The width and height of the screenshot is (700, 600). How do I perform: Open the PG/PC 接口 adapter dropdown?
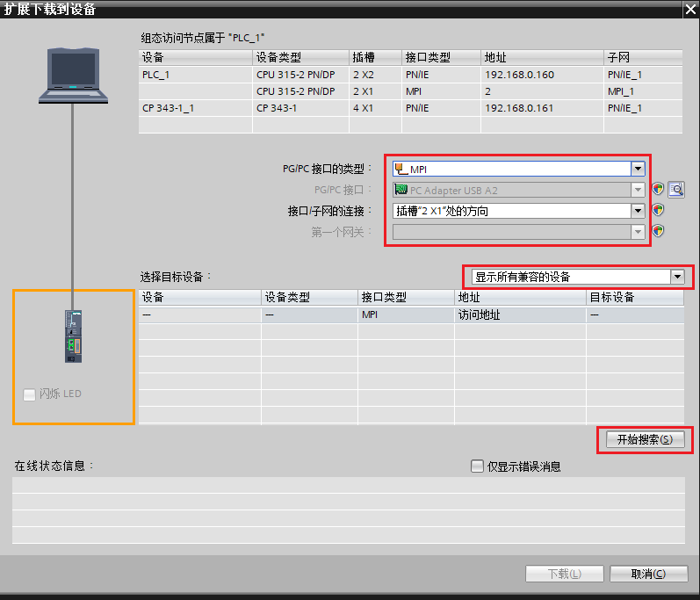(638, 190)
